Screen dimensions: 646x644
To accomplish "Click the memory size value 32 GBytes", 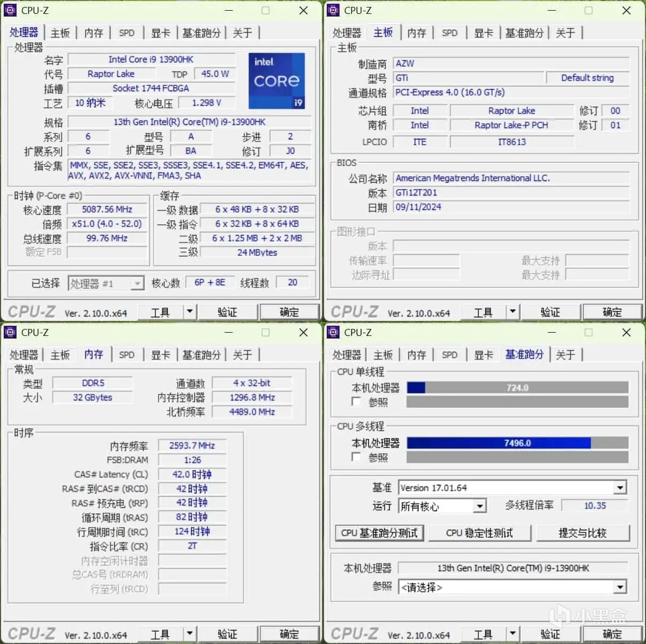I will tap(92, 397).
